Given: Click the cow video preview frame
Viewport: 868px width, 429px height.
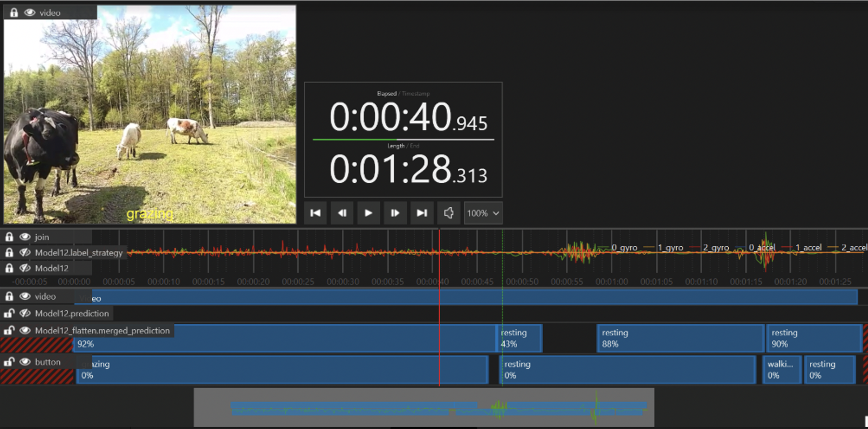Looking at the screenshot, I should click(x=150, y=115).
